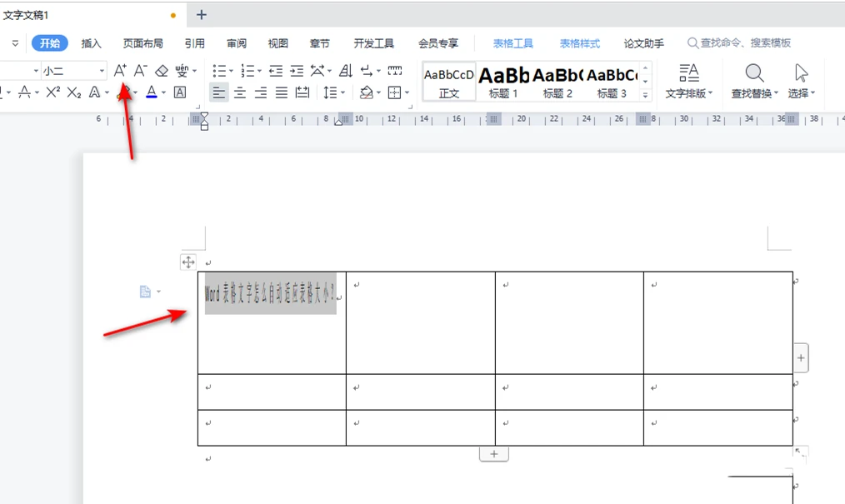
Task: Click the Increase Font Size A+ icon
Action: coord(120,71)
